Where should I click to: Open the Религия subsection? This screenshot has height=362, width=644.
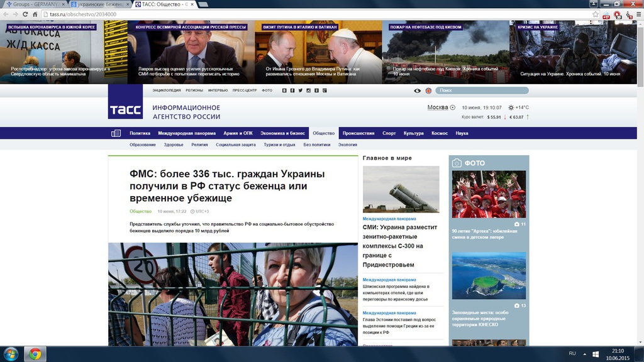coord(199,145)
